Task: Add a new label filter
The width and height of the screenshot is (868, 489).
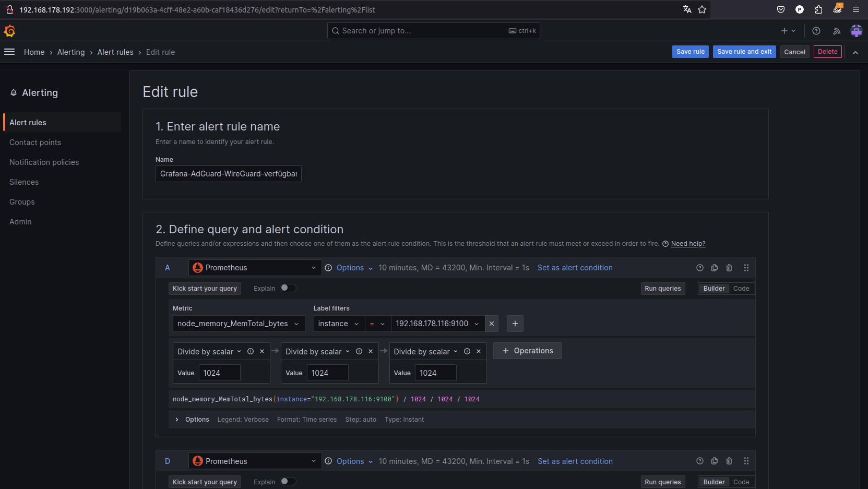Action: click(x=515, y=324)
